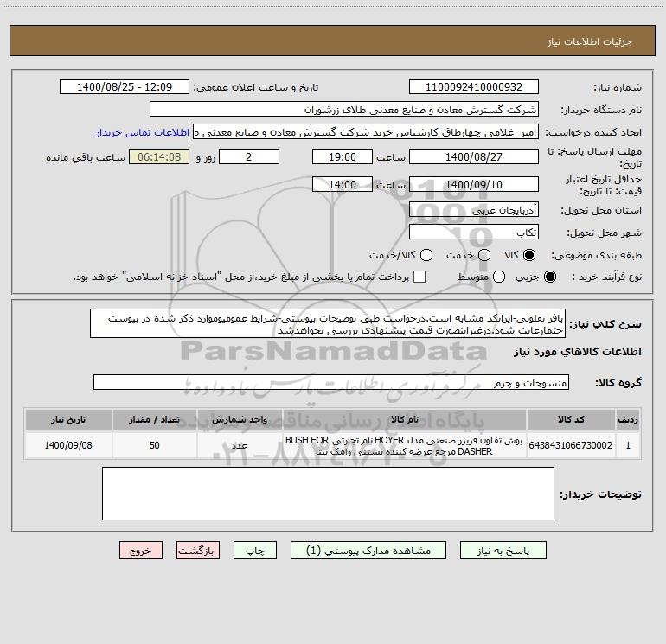Click the اطلاعات کالاهای مورد نیاز section title

pos(577,352)
